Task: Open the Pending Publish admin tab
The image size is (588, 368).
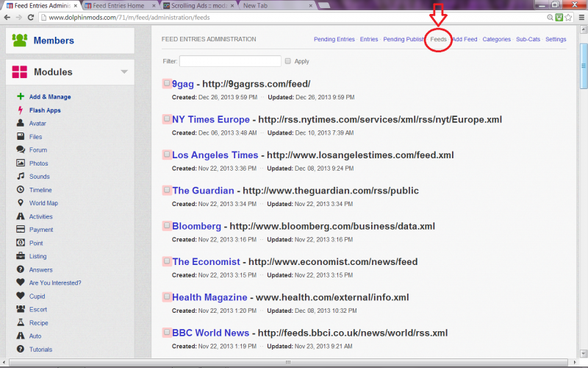Action: (x=404, y=39)
